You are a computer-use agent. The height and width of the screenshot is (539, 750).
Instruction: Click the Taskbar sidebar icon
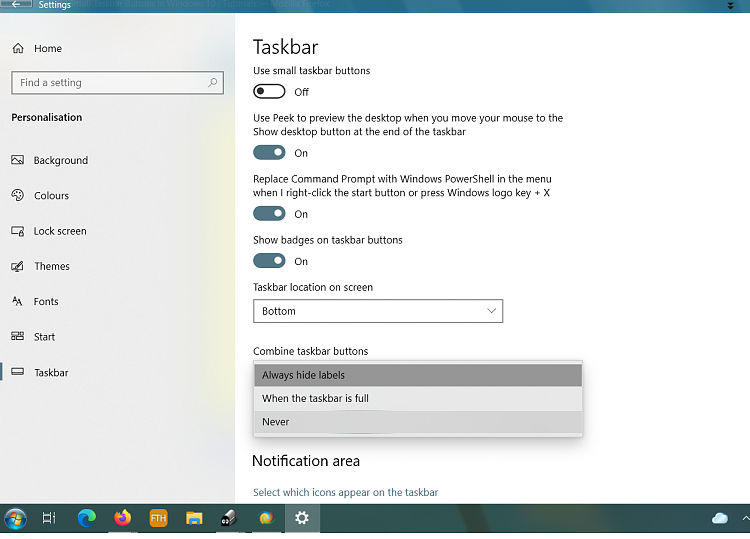[x=18, y=372]
